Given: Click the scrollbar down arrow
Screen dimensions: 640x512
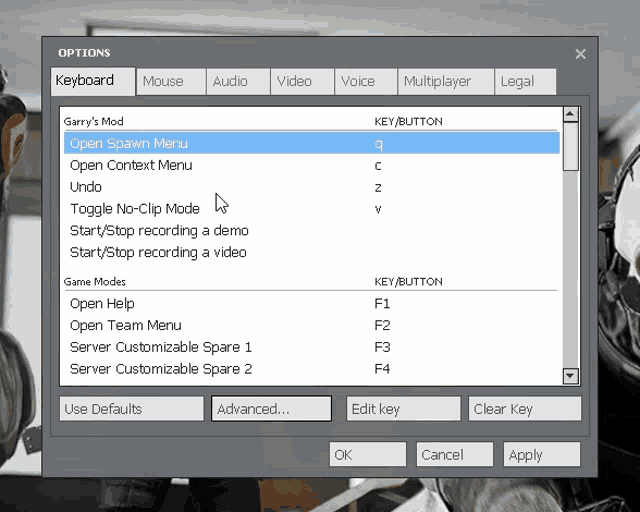Looking at the screenshot, I should click(570, 376).
